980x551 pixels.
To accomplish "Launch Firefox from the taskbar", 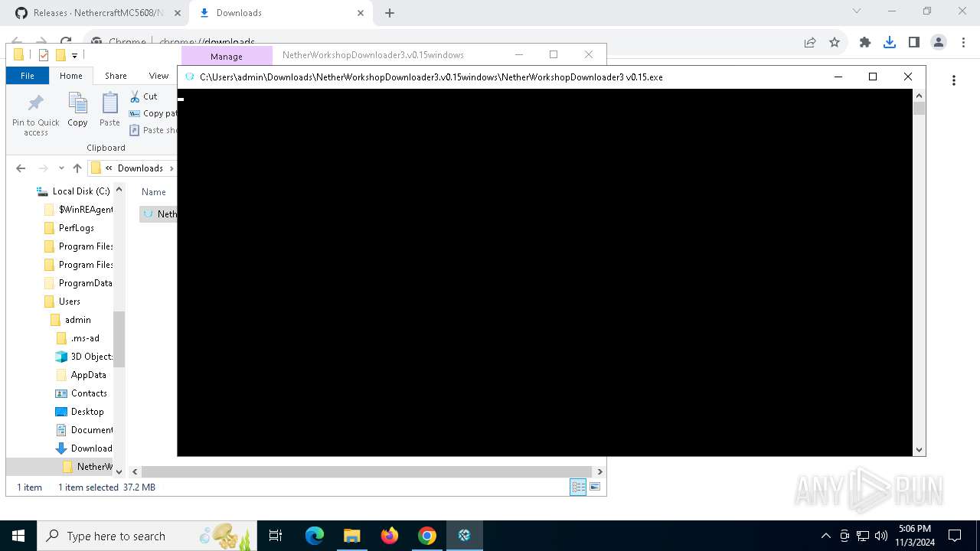I will click(x=390, y=536).
